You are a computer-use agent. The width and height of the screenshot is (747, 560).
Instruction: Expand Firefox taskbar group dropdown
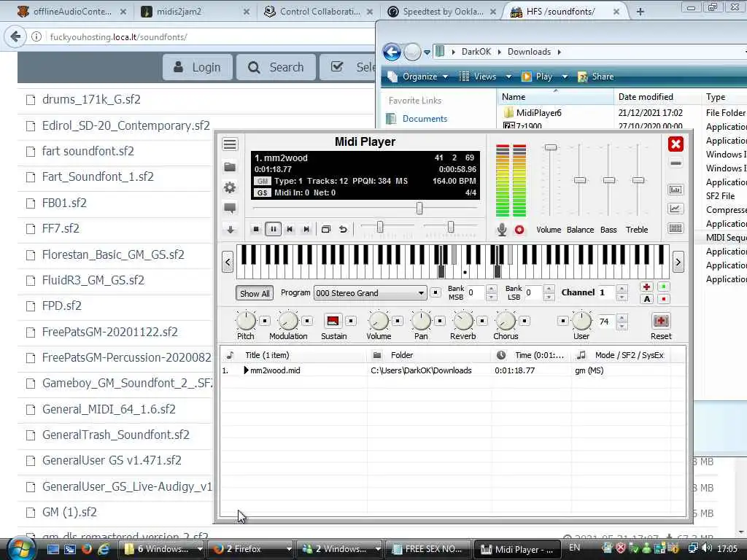289,549
